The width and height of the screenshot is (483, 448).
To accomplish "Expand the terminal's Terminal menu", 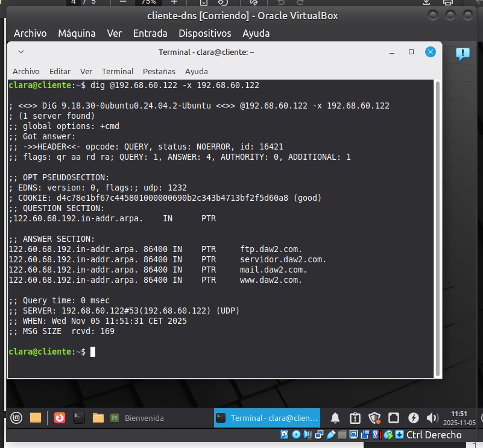I will pos(118,71).
